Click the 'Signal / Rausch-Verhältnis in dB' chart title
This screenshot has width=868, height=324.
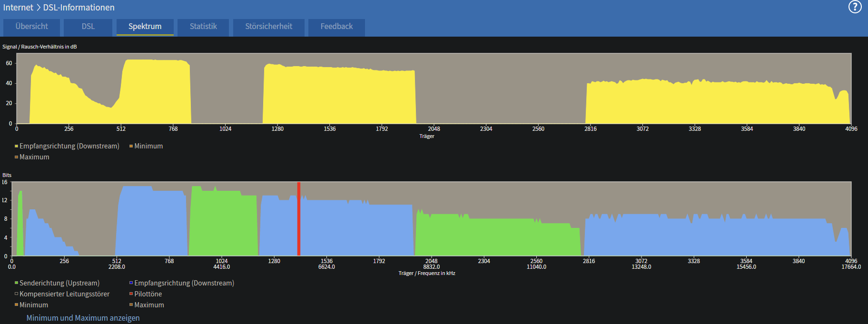[x=39, y=47]
